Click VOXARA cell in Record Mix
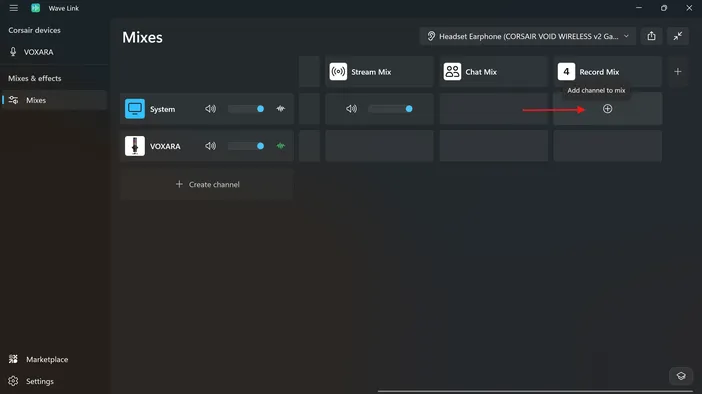Screen dimensions: 702x394 (608, 146)
